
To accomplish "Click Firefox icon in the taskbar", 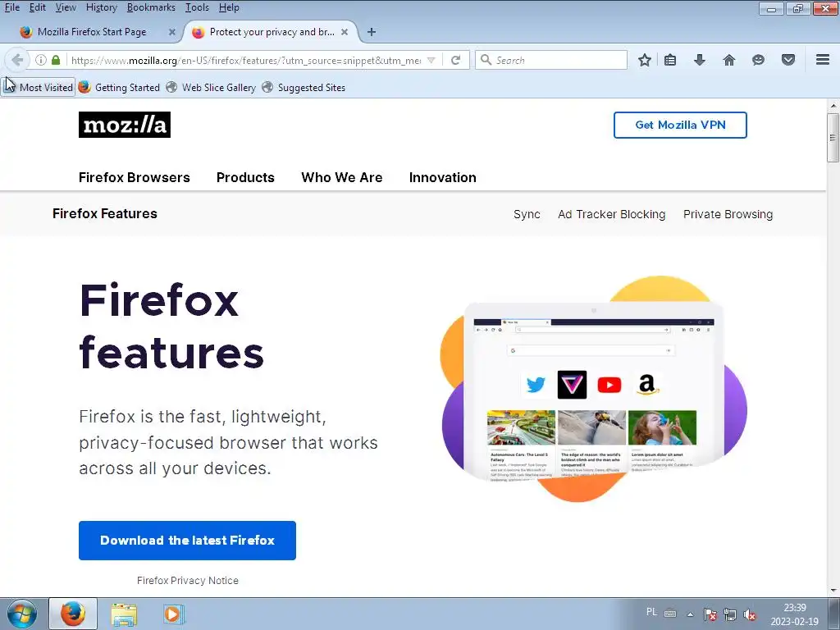I will 73,614.
